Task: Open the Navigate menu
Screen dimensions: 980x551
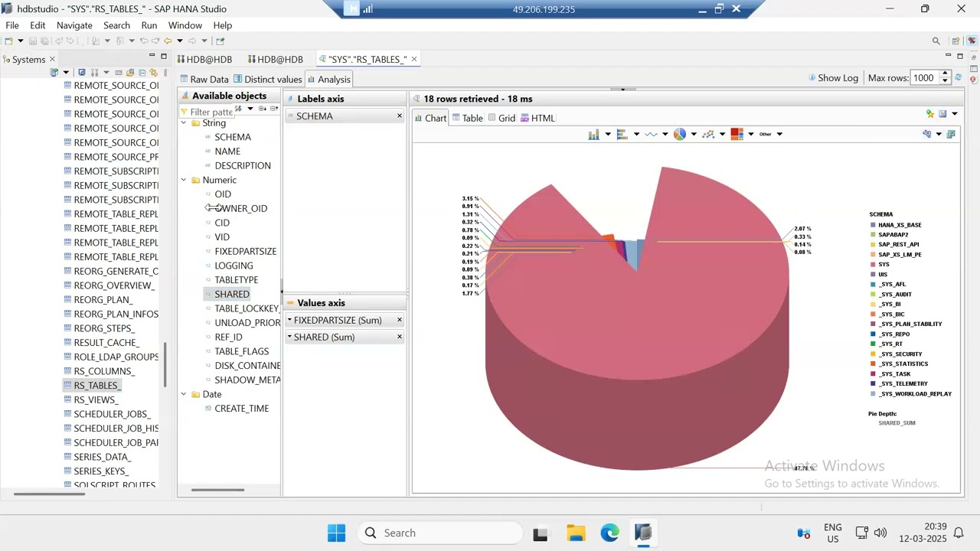Action: pyautogui.click(x=74, y=25)
